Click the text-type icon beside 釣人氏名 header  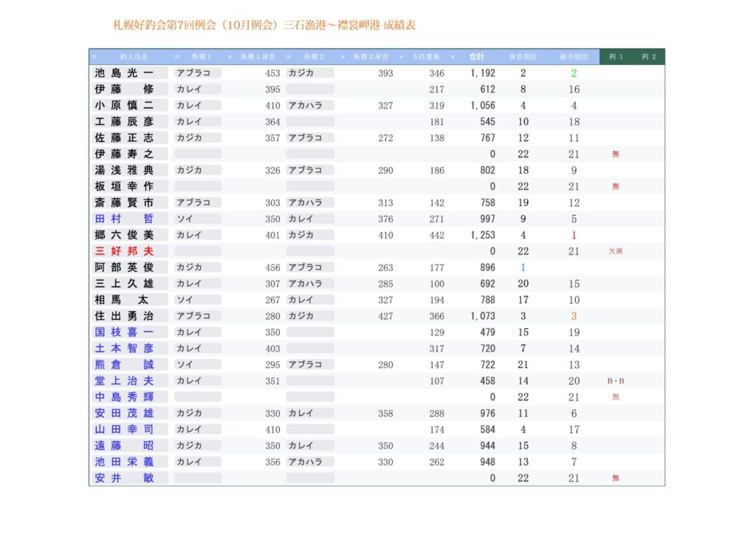(94, 57)
